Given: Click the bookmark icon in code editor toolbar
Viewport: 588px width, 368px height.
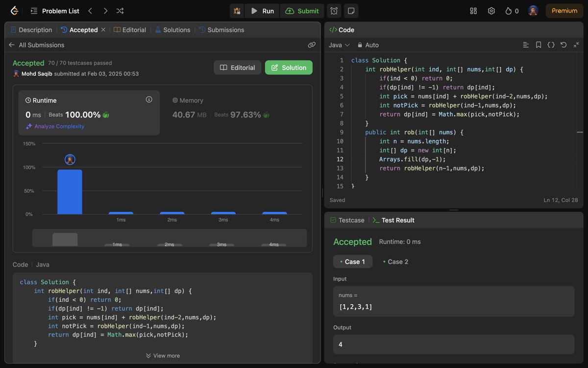Looking at the screenshot, I should 538,45.
